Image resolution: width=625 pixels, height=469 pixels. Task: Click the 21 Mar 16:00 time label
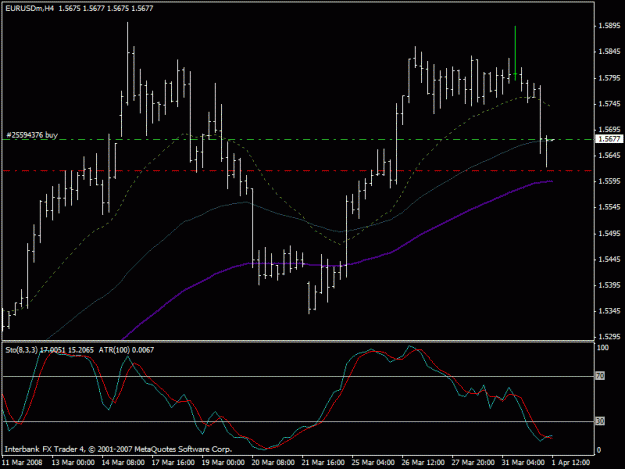[x=323, y=462]
